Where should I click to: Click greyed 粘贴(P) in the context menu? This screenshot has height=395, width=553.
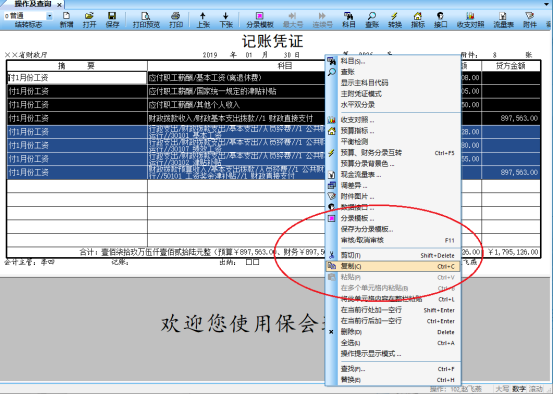(394, 278)
